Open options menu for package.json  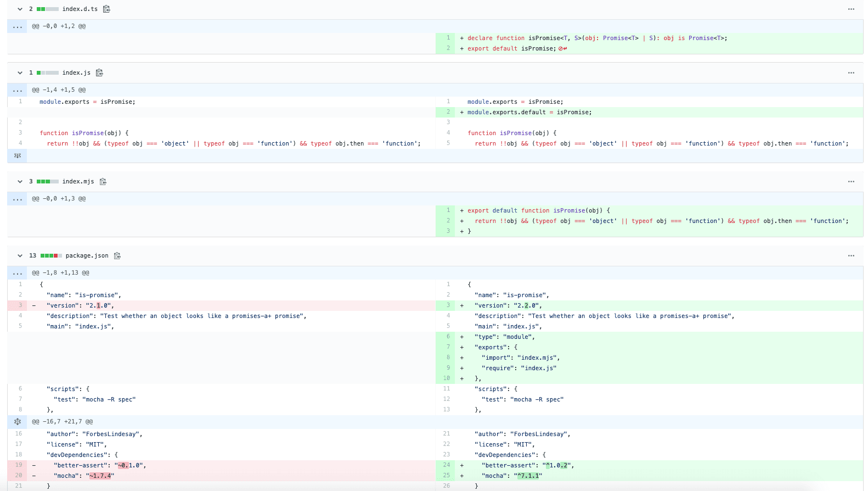851,255
